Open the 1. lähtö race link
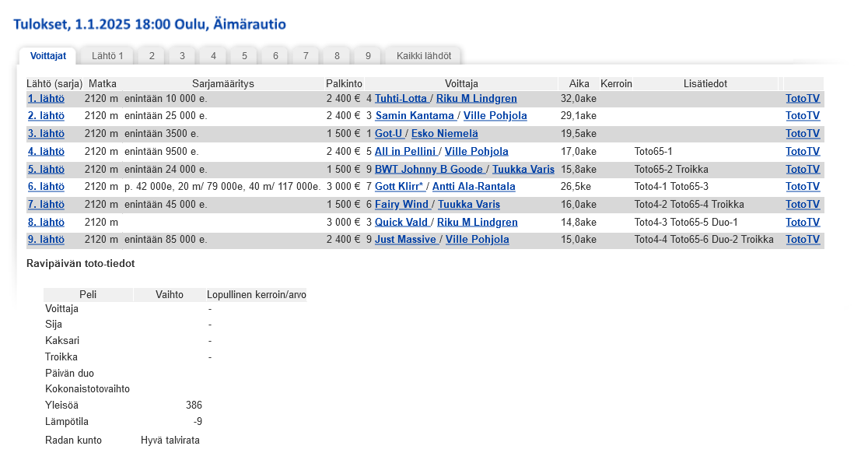Image resolution: width=868 pixels, height=453 pixels. [x=46, y=99]
